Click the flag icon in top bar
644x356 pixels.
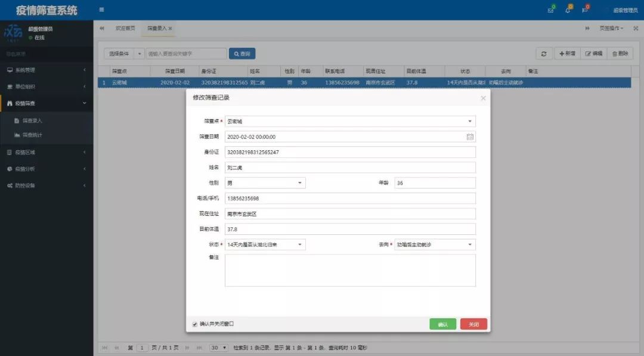coord(584,10)
